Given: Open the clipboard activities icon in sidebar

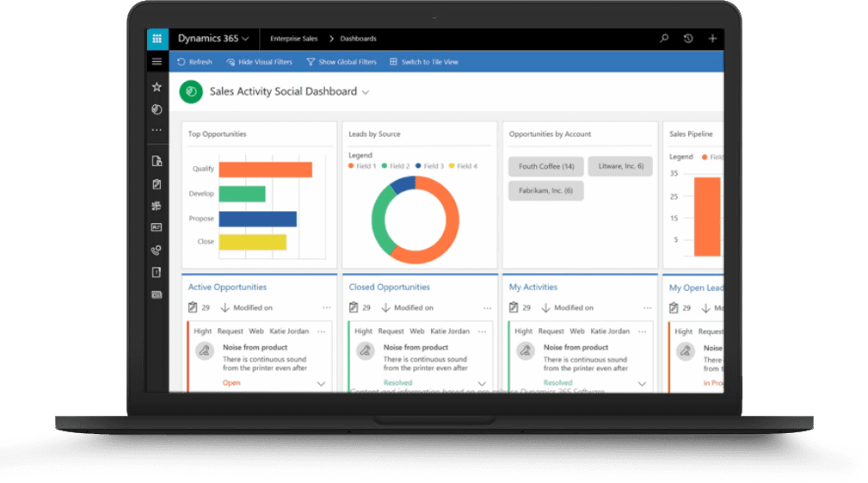Looking at the screenshot, I should pos(157,184).
